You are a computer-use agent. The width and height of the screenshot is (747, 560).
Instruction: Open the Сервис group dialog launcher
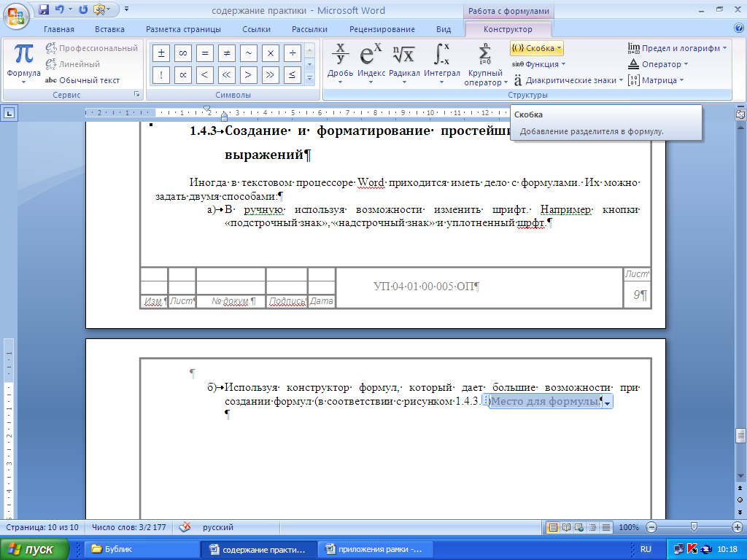pyautogui.click(x=136, y=94)
